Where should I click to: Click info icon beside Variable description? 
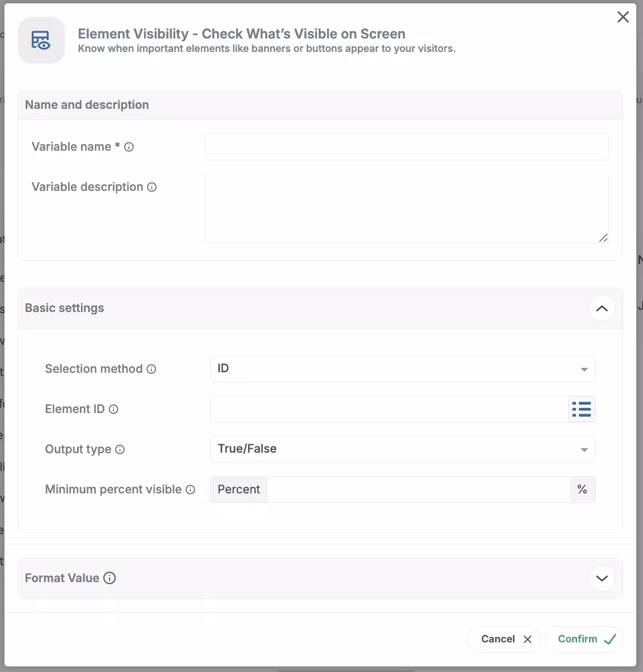pos(152,188)
